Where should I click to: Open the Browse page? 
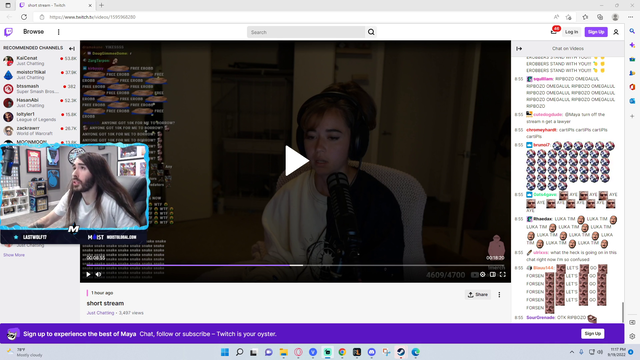(33, 32)
